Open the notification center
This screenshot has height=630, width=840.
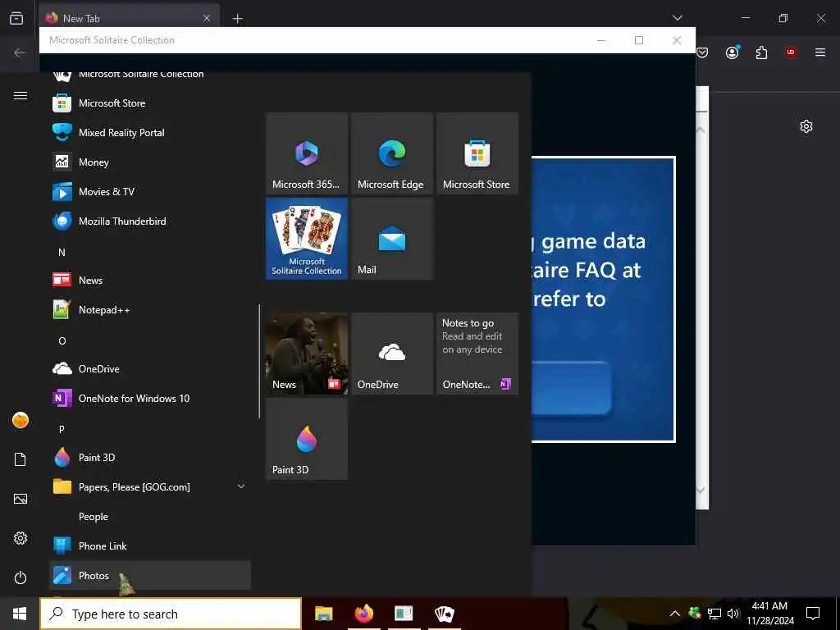[813, 614]
